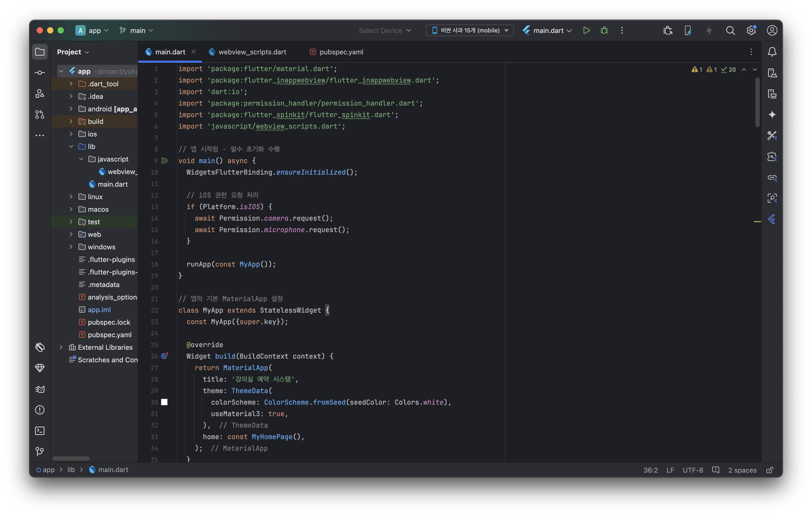Image resolution: width=812 pixels, height=516 pixels.
Task: Open the Terminal tool window
Action: [x=40, y=431]
